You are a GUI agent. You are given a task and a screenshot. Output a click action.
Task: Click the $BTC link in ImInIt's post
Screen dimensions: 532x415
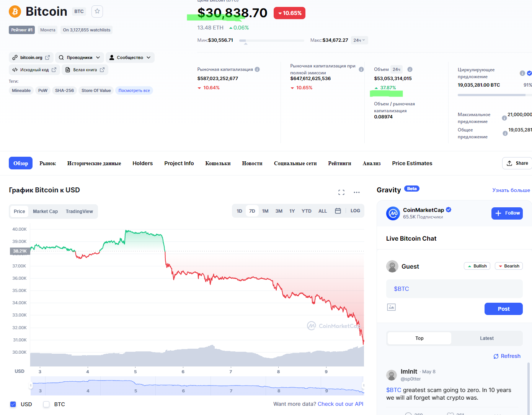pyautogui.click(x=394, y=390)
